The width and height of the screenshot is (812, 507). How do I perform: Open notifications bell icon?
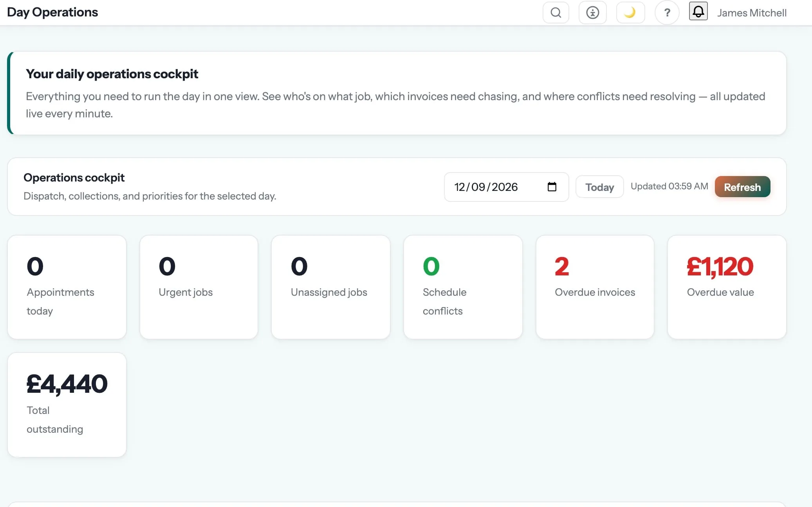point(698,11)
